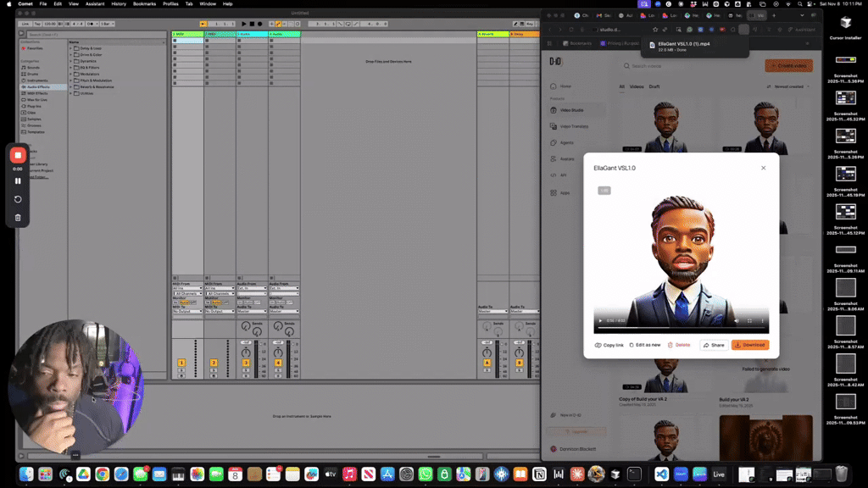Viewport: 868px width, 488px height.
Task: Click the Search videos input field
Action: click(x=646, y=66)
